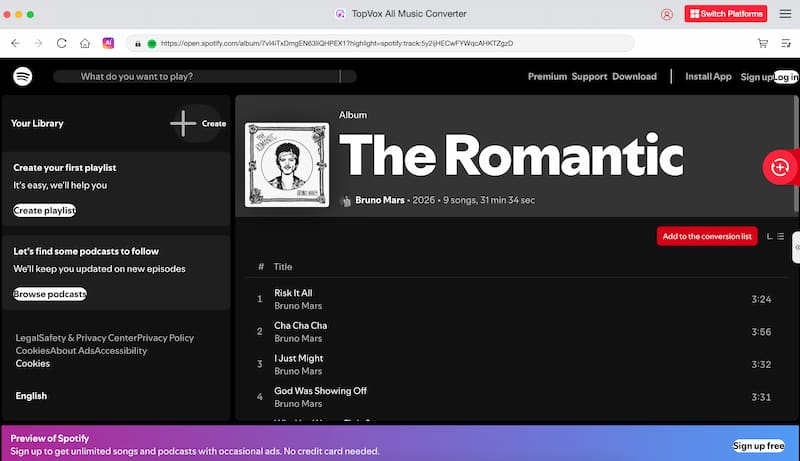Click Sign up free in banner

759,446
